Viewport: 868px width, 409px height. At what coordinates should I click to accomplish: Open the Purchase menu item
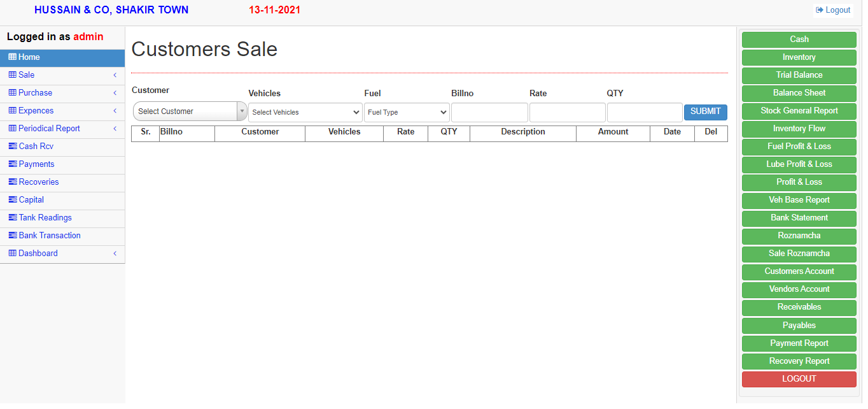[36, 93]
